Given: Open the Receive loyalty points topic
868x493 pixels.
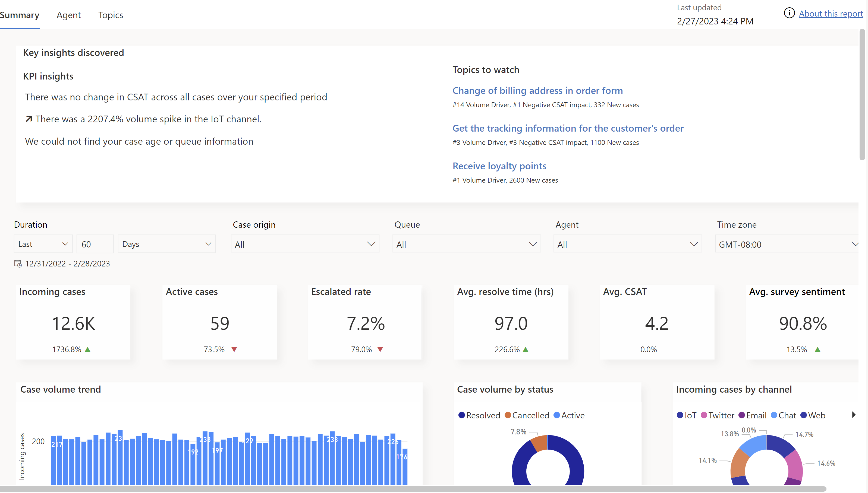Looking at the screenshot, I should point(499,166).
